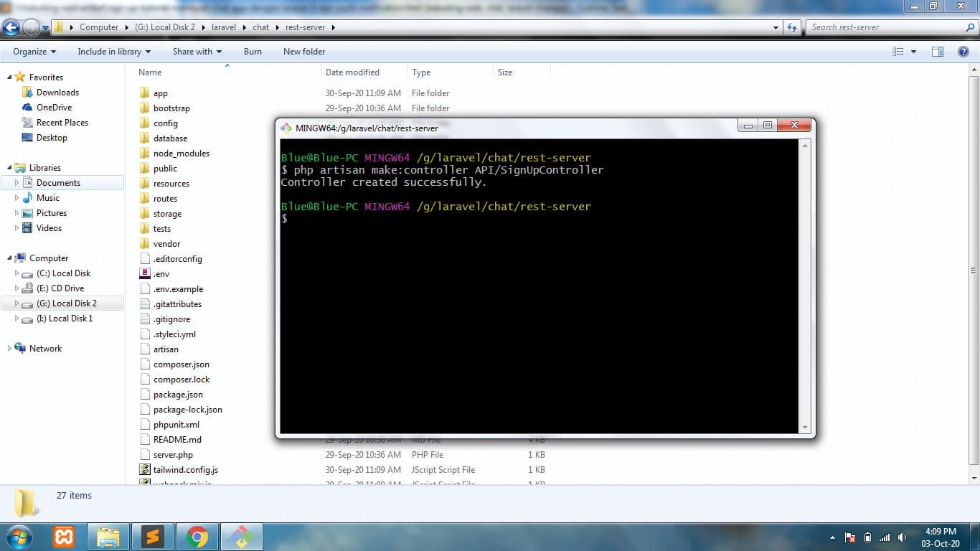980x551 pixels.
Task: Expand the Videos library node
Action: 17,228
